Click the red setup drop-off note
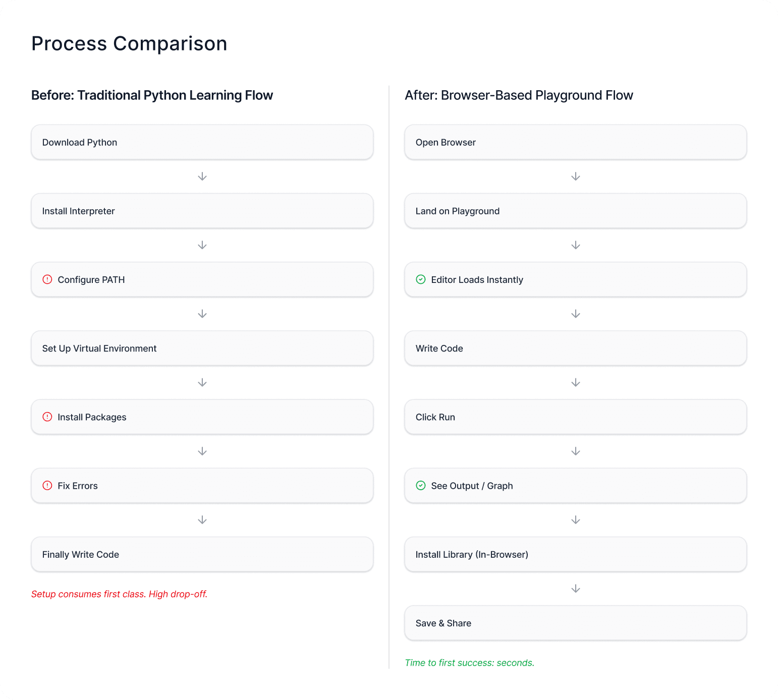The height and width of the screenshot is (700, 778). tap(120, 594)
